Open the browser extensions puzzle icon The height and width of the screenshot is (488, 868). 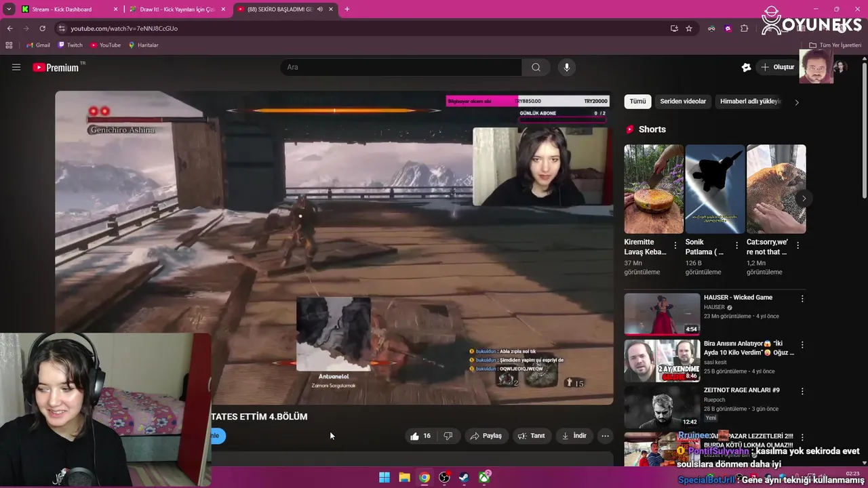(x=744, y=28)
